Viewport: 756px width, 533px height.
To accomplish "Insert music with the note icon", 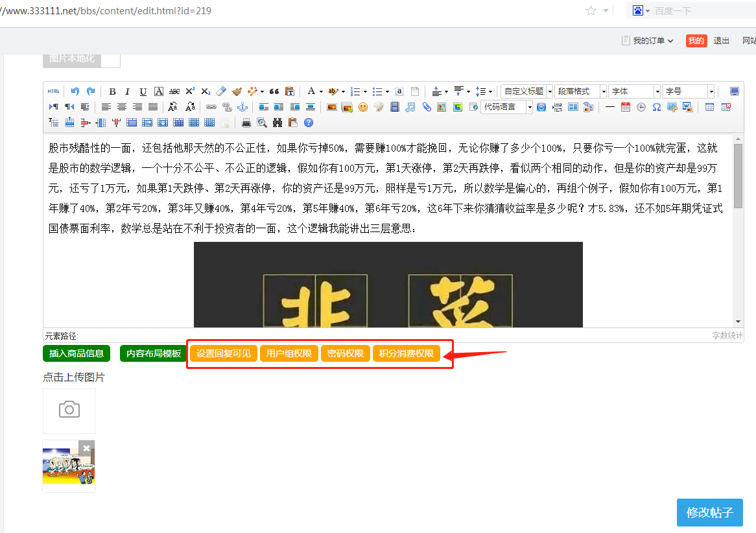I will (410, 107).
